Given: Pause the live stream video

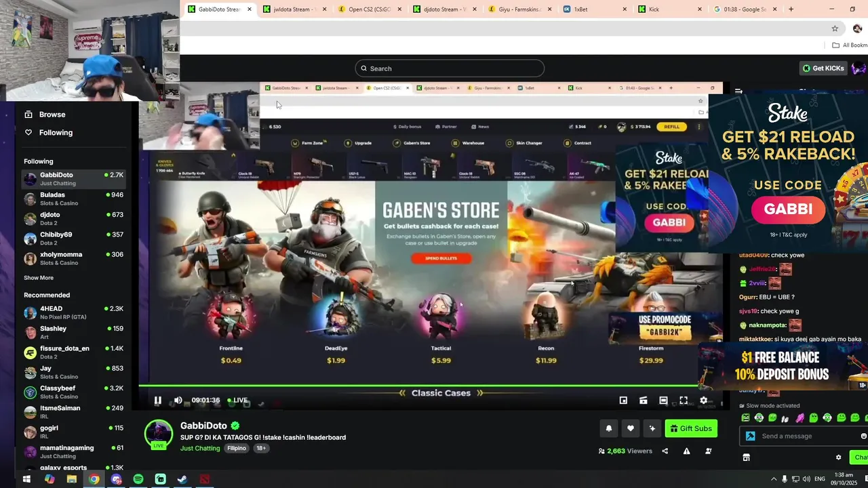Looking at the screenshot, I should [157, 401].
